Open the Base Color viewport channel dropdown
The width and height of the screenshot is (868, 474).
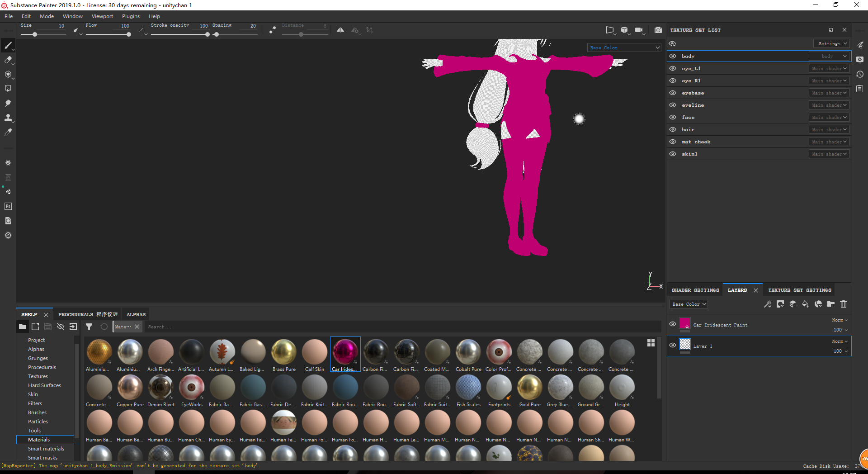[625, 47]
